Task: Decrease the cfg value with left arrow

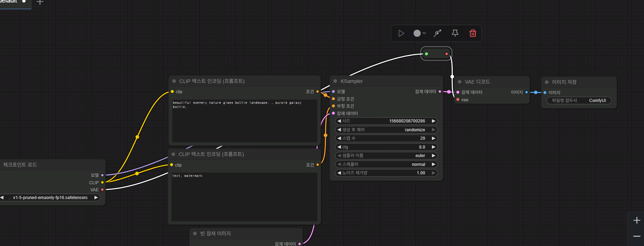Action: (339, 147)
